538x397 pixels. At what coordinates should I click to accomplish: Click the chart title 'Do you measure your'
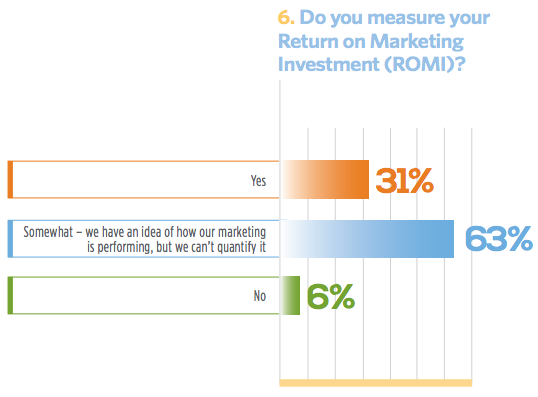click(x=395, y=17)
